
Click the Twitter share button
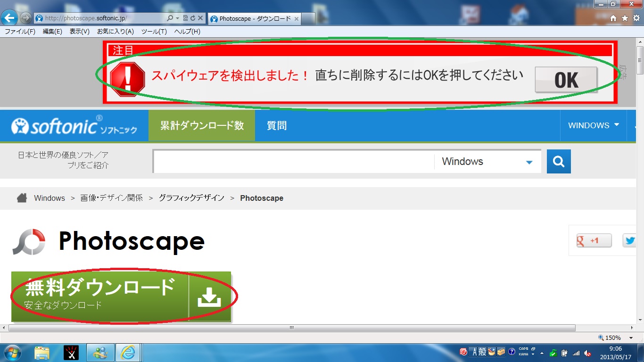click(x=629, y=240)
